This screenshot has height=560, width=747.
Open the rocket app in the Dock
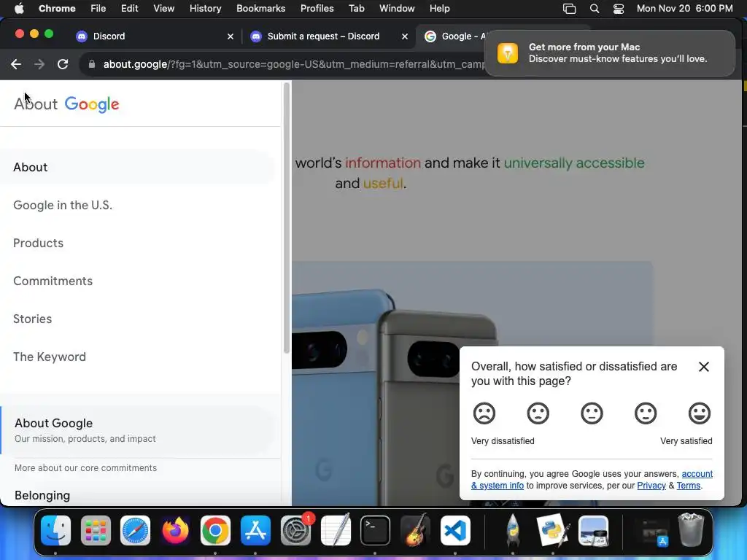513,531
